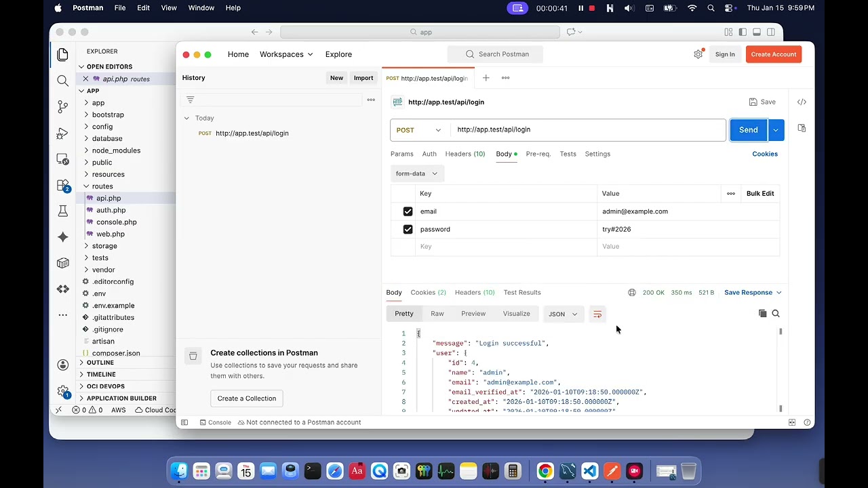The image size is (868, 488).
Task: Open Postman help icon in status bar
Action: point(807,422)
